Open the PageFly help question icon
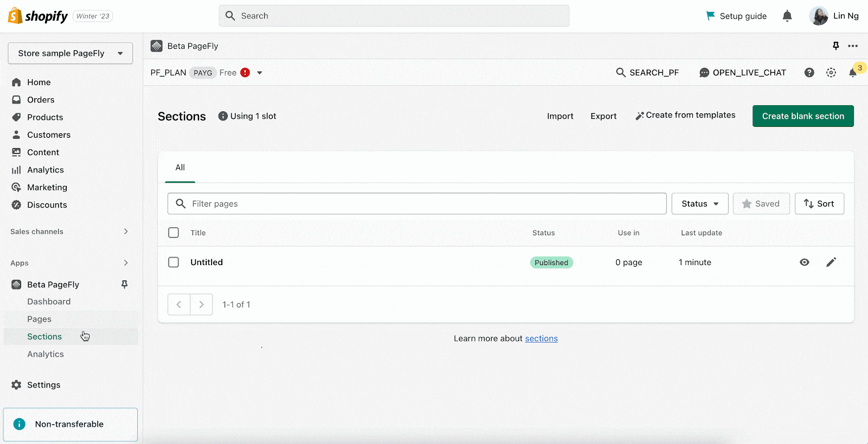This screenshot has height=444, width=868. point(809,73)
